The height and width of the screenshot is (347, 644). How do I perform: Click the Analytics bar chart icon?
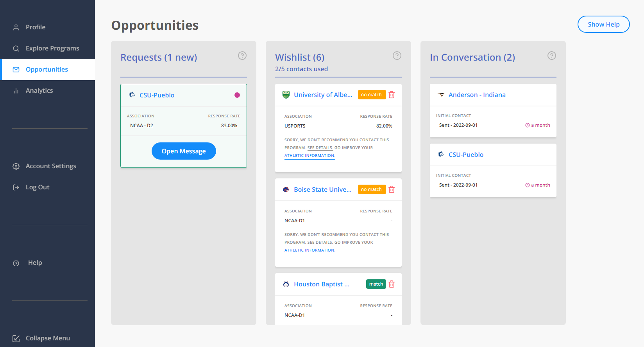(x=16, y=91)
